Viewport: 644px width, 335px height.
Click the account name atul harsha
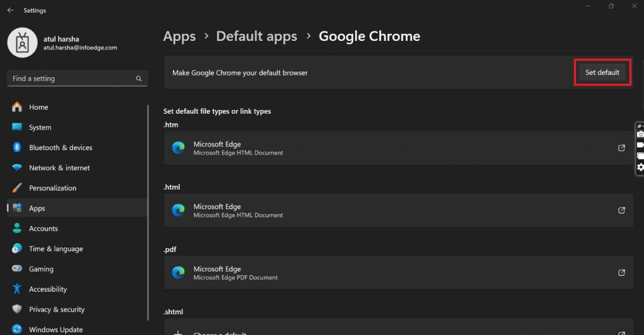[x=61, y=39]
